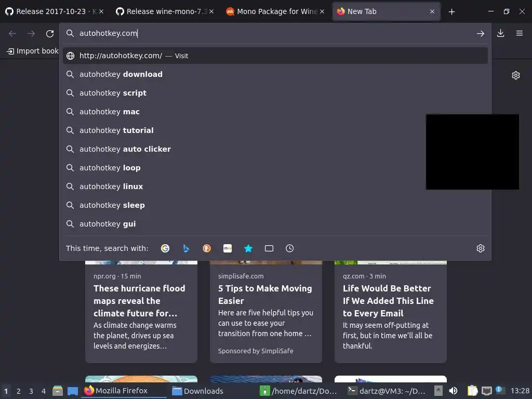Screen dimensions: 532x399
Task: Open search settings gear in dropdown
Action: point(481,248)
